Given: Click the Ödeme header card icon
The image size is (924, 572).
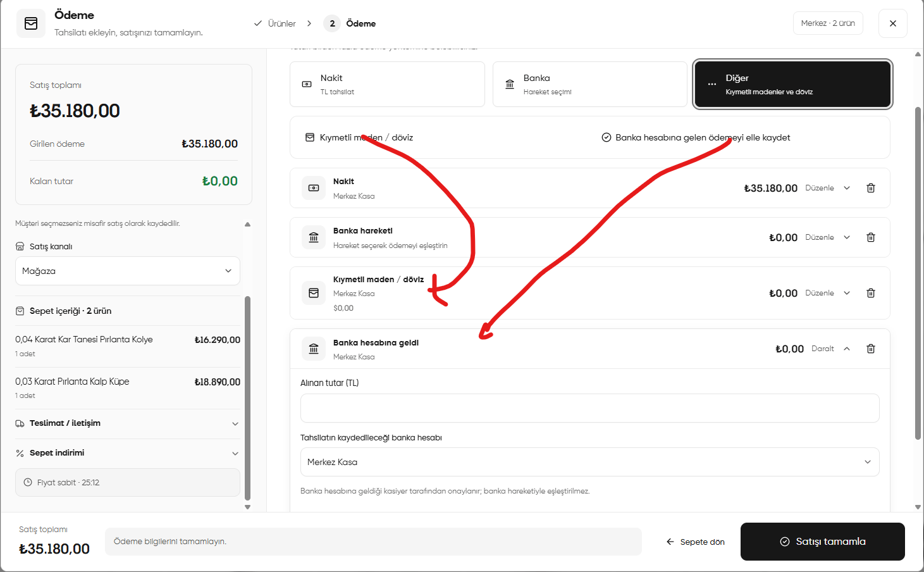Looking at the screenshot, I should (31, 23).
